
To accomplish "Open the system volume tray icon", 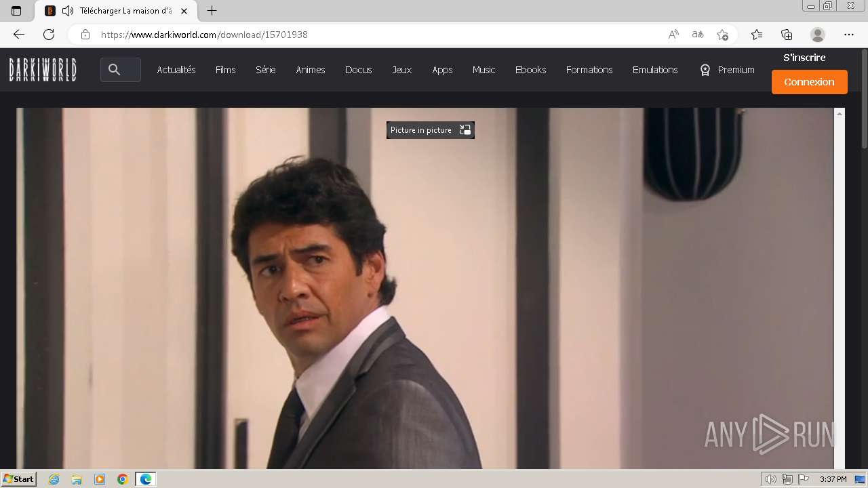I will pyautogui.click(x=770, y=479).
